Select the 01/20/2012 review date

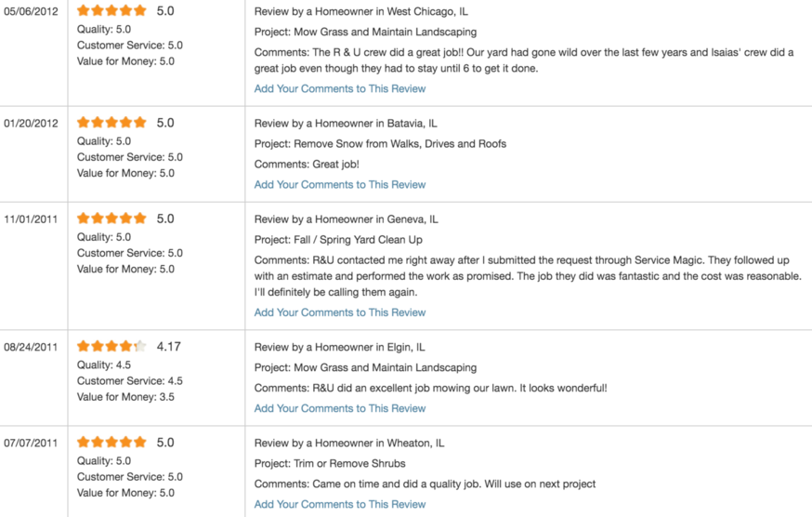31,124
